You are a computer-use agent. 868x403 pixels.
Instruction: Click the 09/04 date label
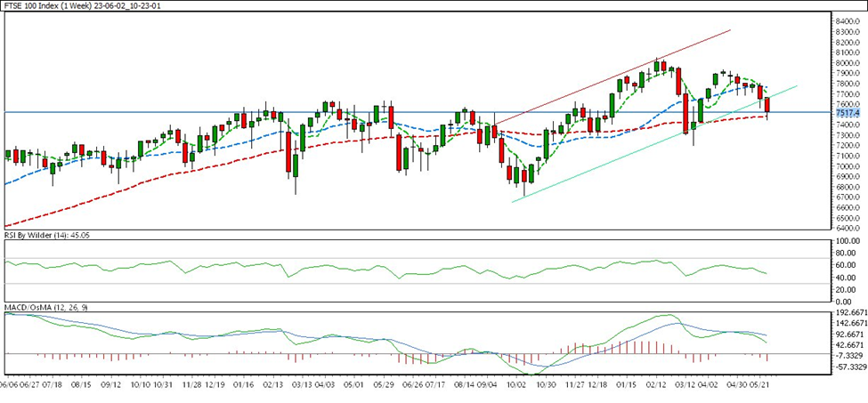tap(487, 383)
